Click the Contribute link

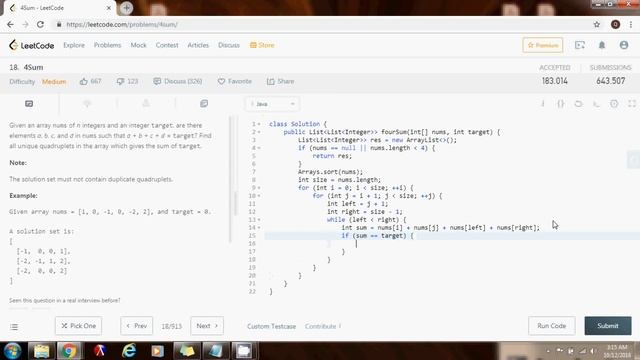pos(323,326)
